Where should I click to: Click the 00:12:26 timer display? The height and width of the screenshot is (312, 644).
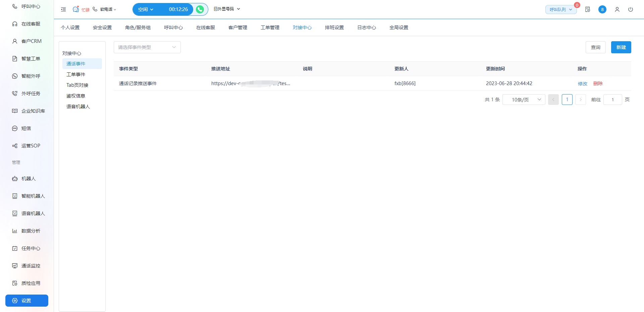(x=178, y=9)
